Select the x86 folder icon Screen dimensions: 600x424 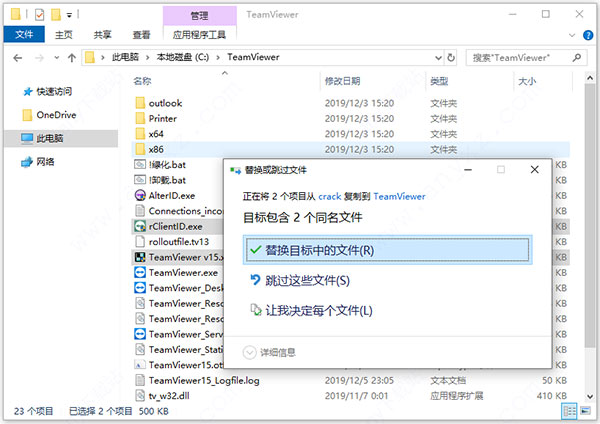coord(140,149)
